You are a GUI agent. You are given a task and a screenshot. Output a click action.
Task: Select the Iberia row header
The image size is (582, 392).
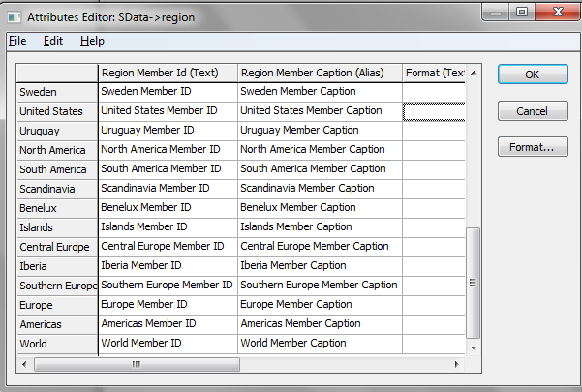tap(57, 266)
